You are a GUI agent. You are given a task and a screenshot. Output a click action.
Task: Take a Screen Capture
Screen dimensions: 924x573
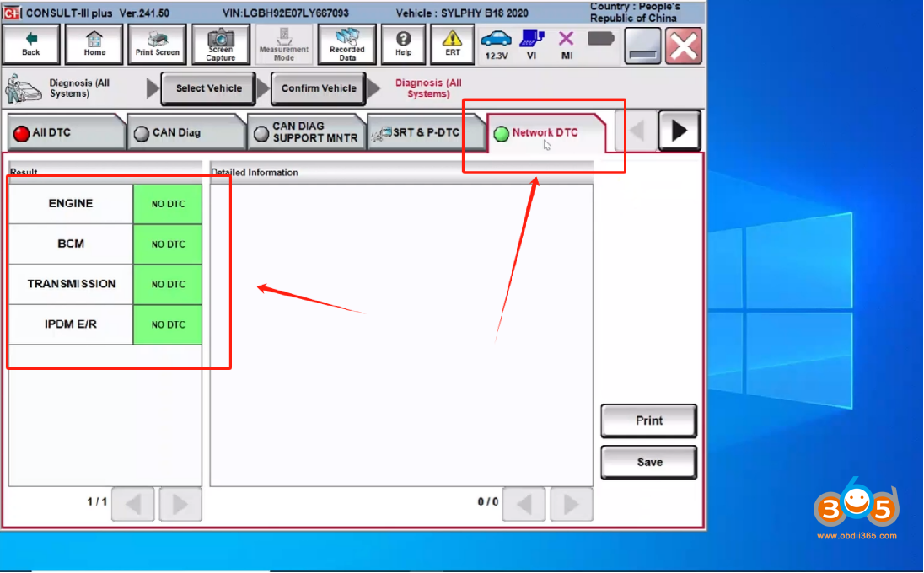221,44
